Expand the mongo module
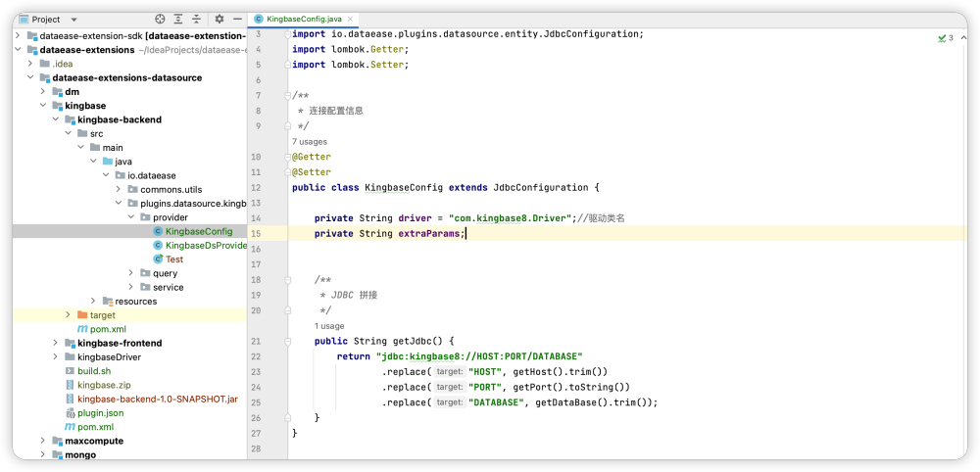Screen dimensions: 980x472 tap(42, 454)
